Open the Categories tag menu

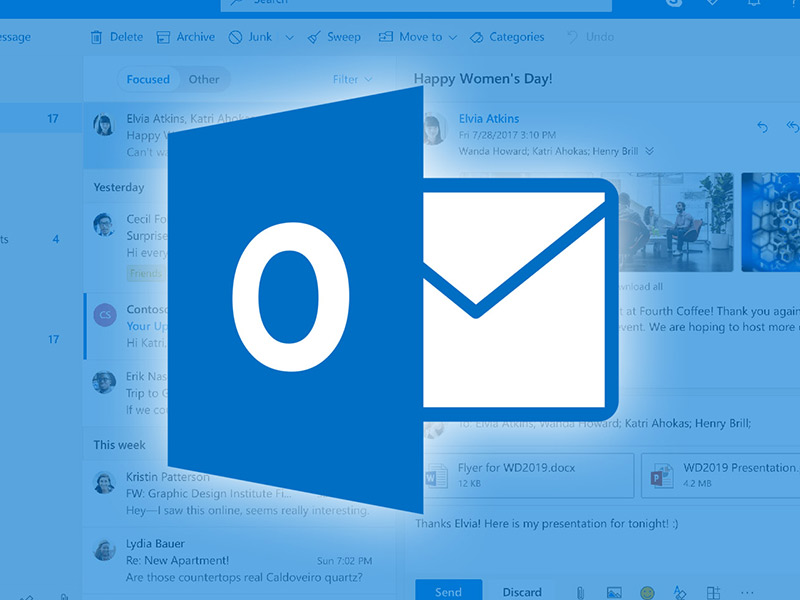pyautogui.click(x=507, y=37)
